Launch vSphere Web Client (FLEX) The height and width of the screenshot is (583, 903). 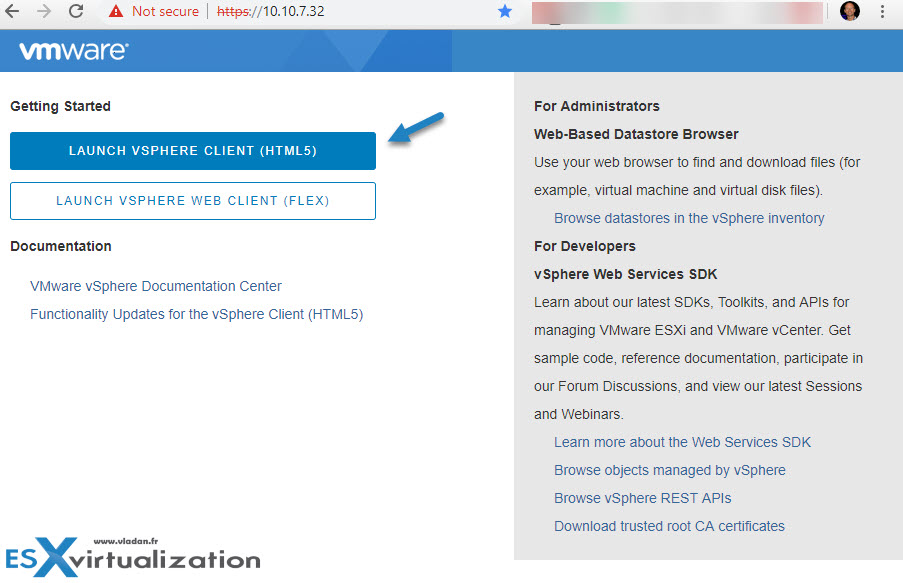pyautogui.click(x=193, y=201)
